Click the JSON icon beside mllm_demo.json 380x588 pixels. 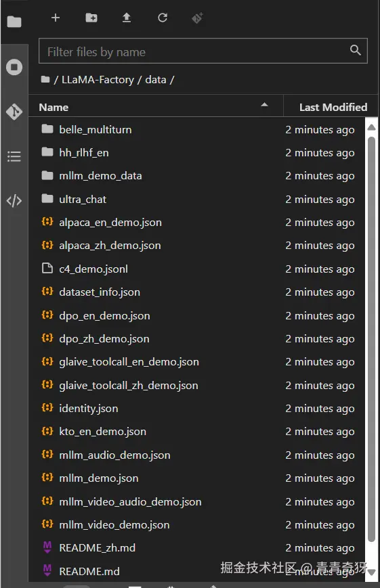[x=47, y=478]
